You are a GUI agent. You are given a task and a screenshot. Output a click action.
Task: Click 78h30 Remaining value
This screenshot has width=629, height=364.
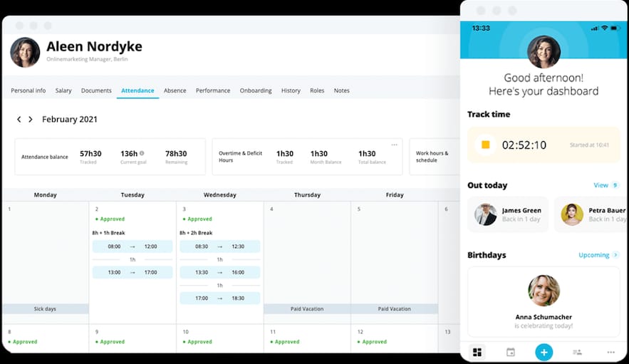point(176,154)
